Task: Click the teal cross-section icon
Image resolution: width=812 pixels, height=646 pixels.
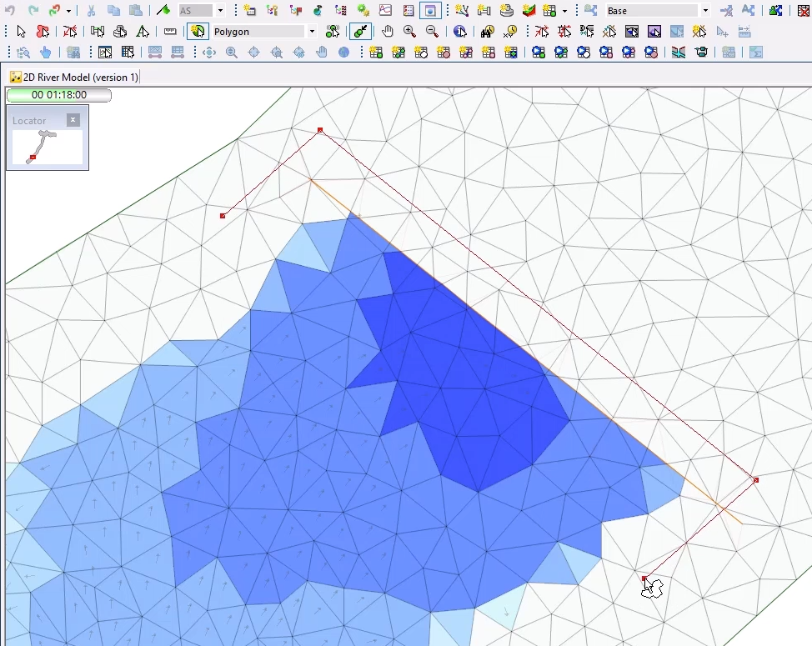Action: 679,53
